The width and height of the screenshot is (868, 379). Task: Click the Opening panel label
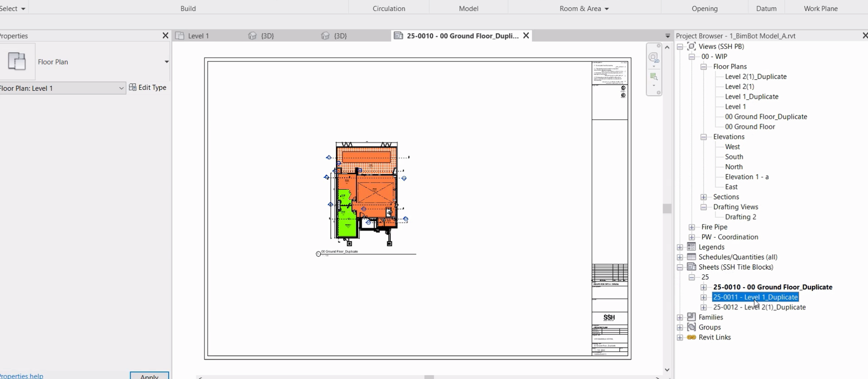[x=704, y=9]
